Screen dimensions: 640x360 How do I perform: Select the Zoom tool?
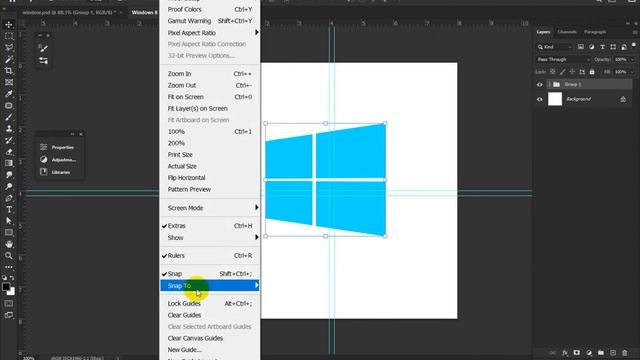[x=9, y=256]
